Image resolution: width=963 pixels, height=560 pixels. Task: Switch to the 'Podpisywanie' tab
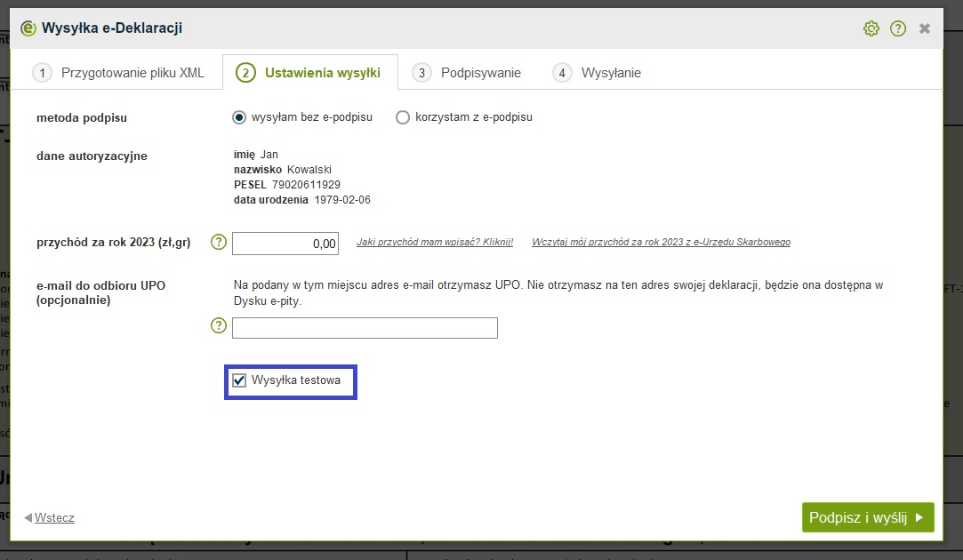[x=468, y=73]
